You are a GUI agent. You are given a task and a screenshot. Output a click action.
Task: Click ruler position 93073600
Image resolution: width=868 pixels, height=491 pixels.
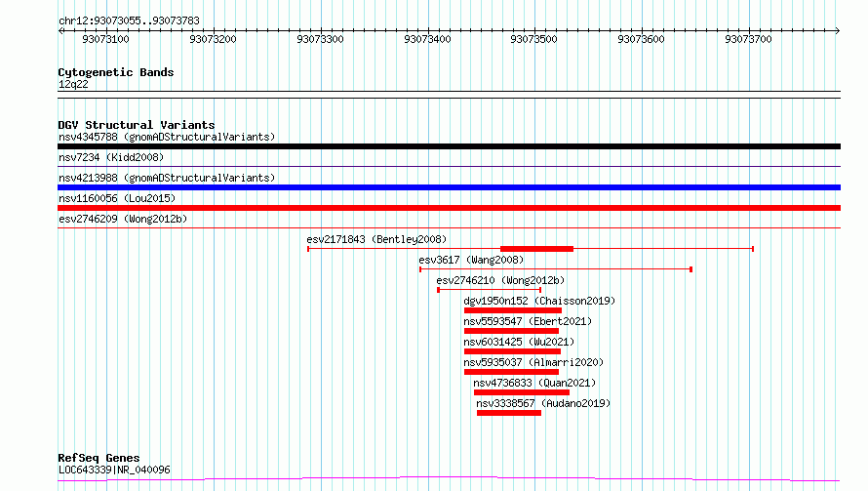[641, 39]
